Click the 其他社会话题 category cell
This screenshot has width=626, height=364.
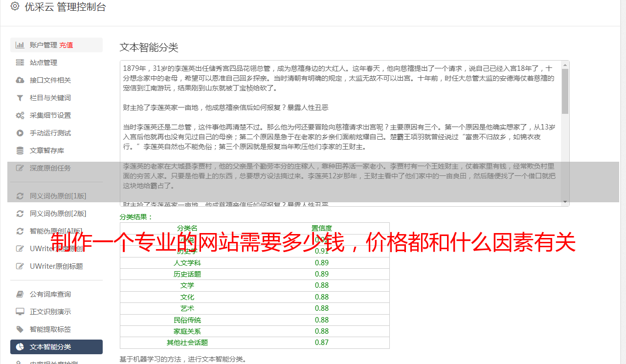(187, 343)
